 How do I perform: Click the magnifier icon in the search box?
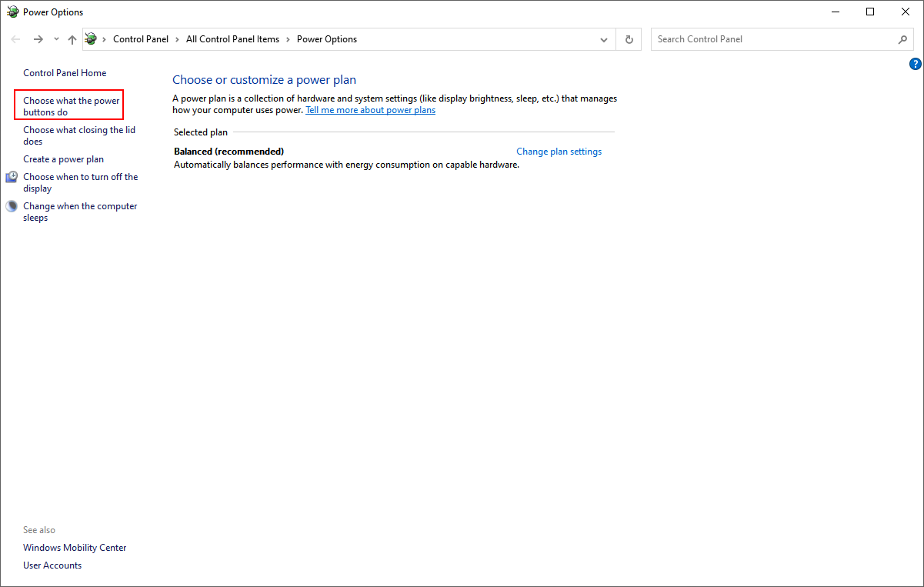coord(902,39)
